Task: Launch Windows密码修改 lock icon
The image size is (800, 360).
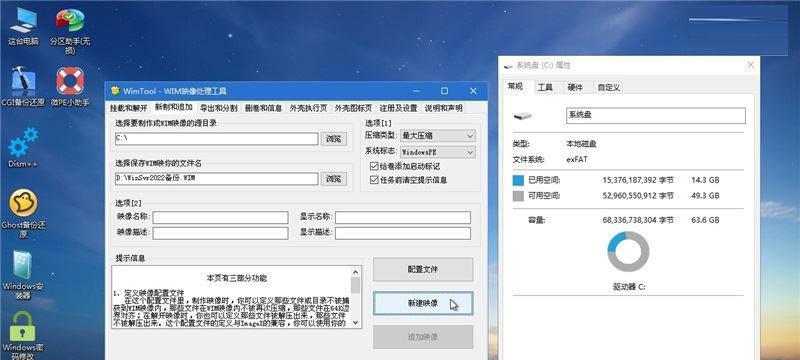Action: pos(23,334)
